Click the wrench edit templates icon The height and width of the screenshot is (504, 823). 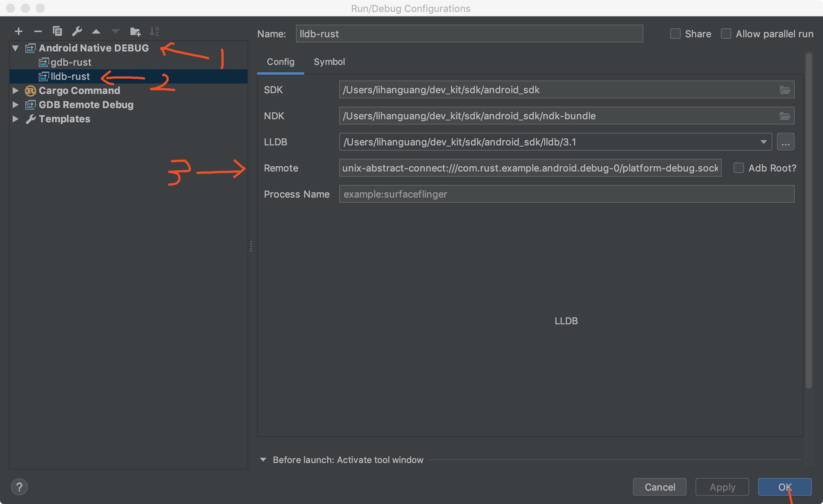click(x=77, y=31)
